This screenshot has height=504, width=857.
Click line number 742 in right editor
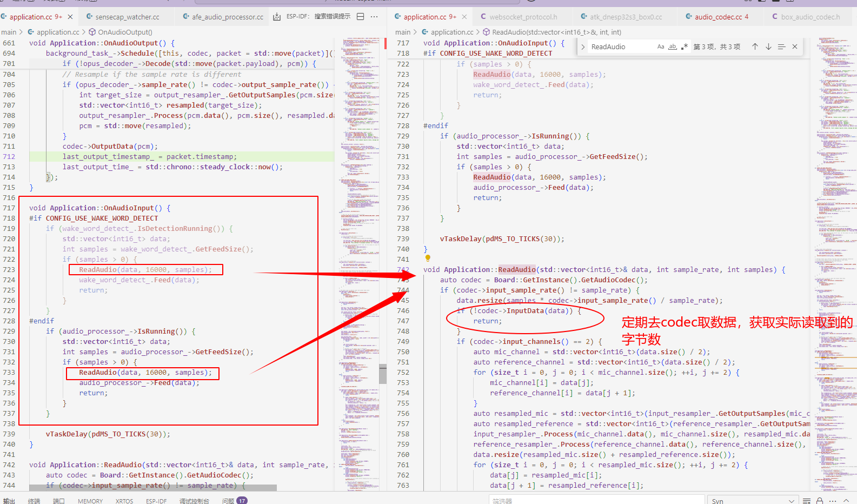click(x=403, y=269)
